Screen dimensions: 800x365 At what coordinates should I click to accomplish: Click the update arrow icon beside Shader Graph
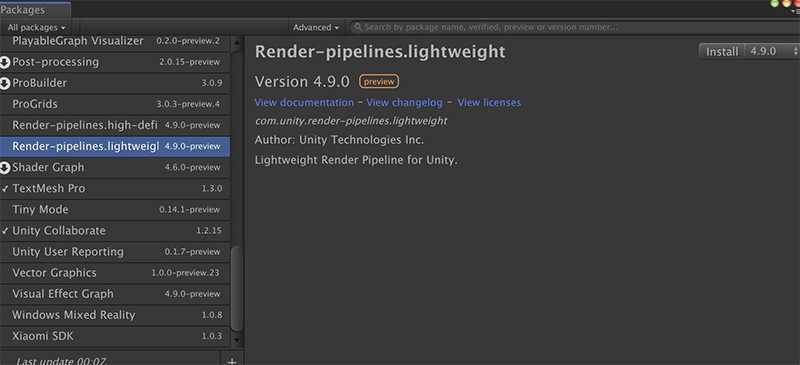[5, 167]
